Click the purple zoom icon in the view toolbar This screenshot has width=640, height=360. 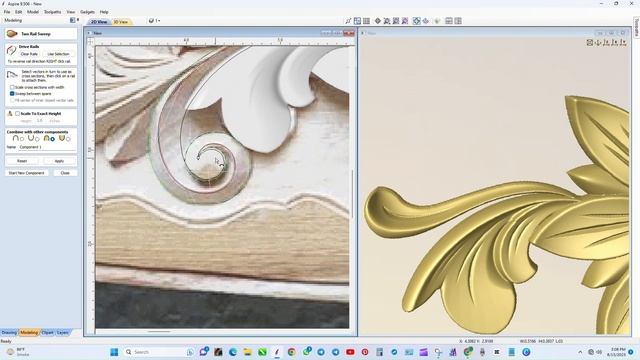(404, 21)
